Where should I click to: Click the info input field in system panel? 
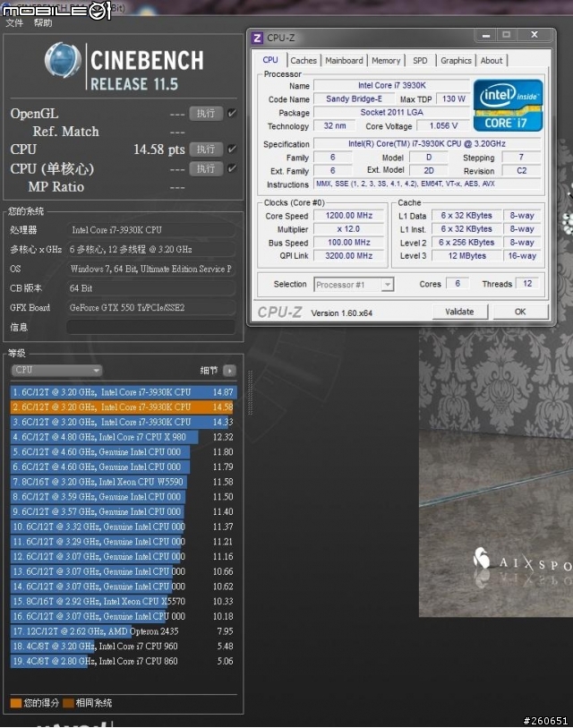[150, 328]
